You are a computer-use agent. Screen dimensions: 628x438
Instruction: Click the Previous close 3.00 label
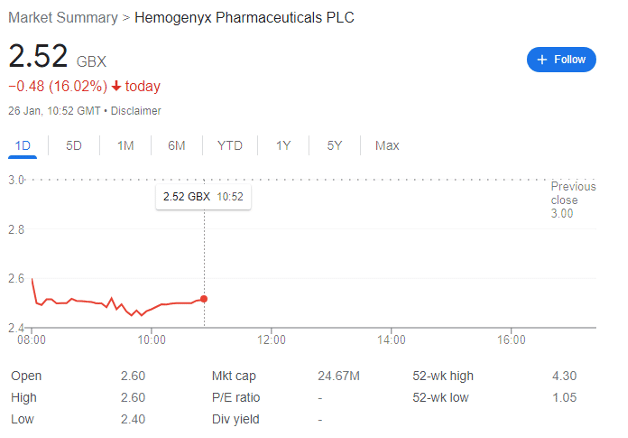coord(573,200)
